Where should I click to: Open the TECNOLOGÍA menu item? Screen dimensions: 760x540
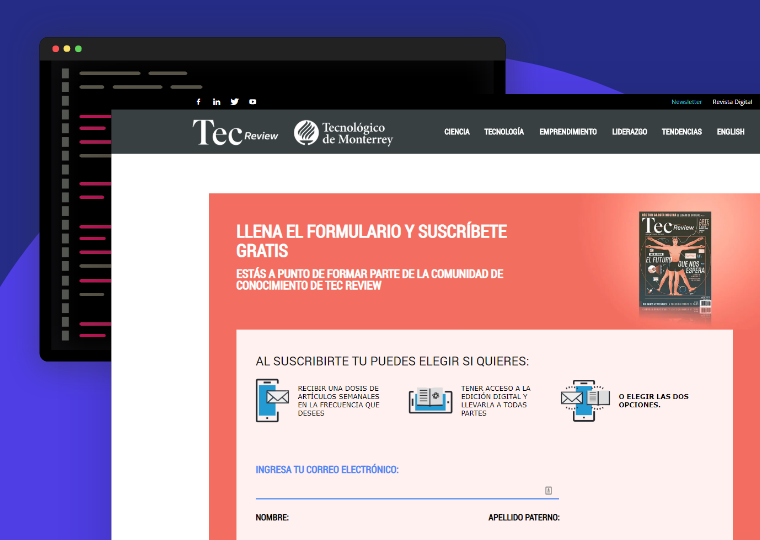[504, 132]
